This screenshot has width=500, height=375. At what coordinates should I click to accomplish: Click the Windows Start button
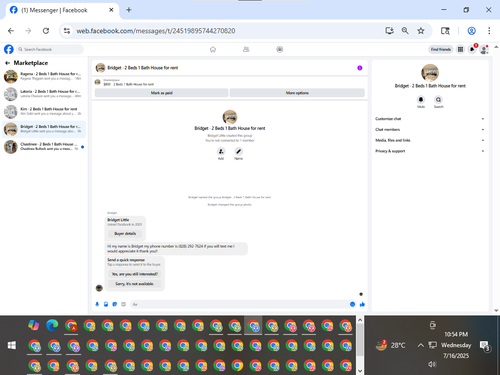coord(12,345)
